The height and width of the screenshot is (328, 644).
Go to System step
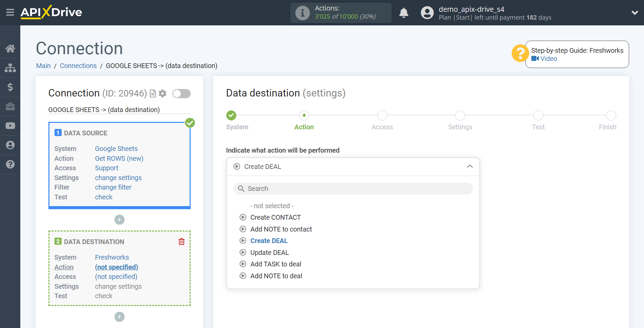point(231,115)
